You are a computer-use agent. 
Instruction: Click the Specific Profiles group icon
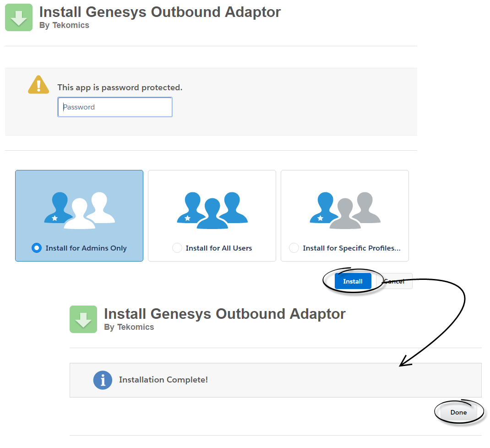[345, 210]
